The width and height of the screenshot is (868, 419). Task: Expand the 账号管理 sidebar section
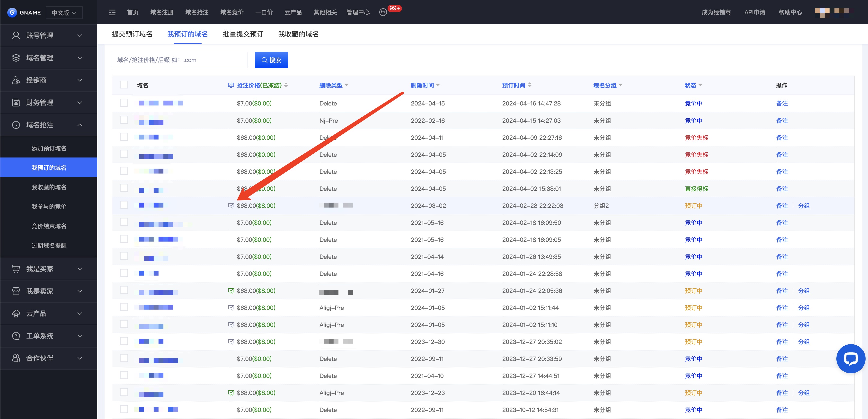[49, 35]
